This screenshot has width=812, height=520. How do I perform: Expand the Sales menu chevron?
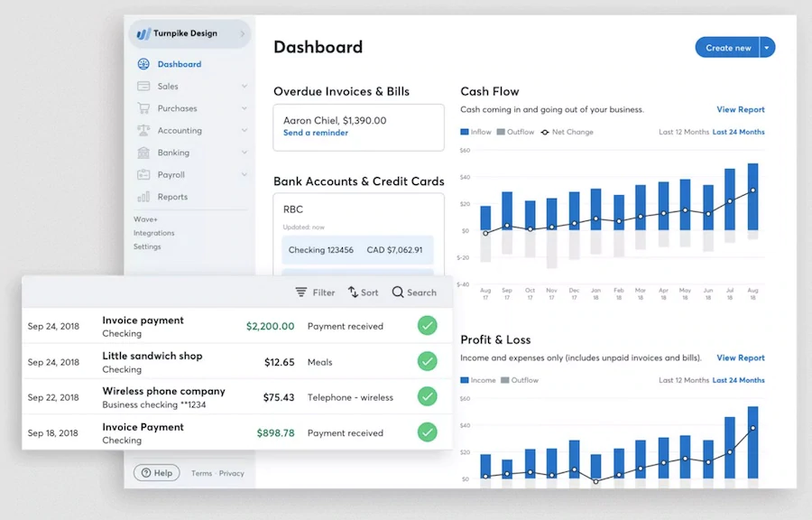245,86
